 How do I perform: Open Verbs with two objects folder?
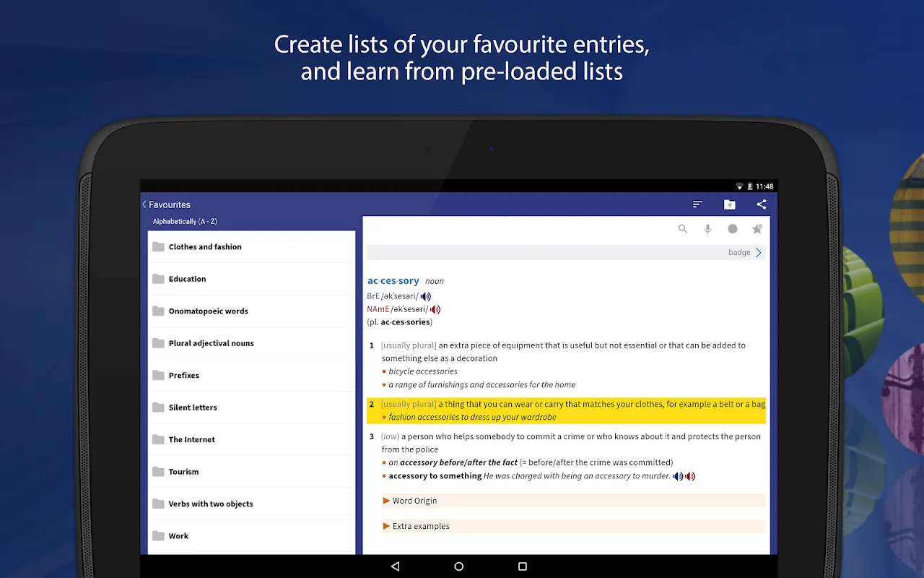251,504
